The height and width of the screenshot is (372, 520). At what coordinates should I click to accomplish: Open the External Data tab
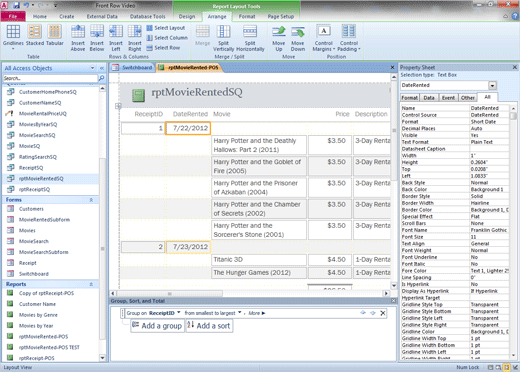click(x=102, y=16)
